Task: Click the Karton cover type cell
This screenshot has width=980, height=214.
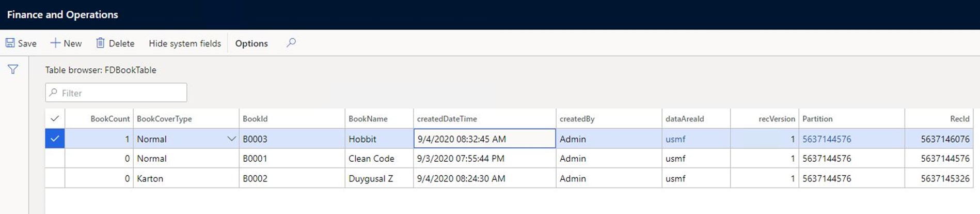Action: 186,178
